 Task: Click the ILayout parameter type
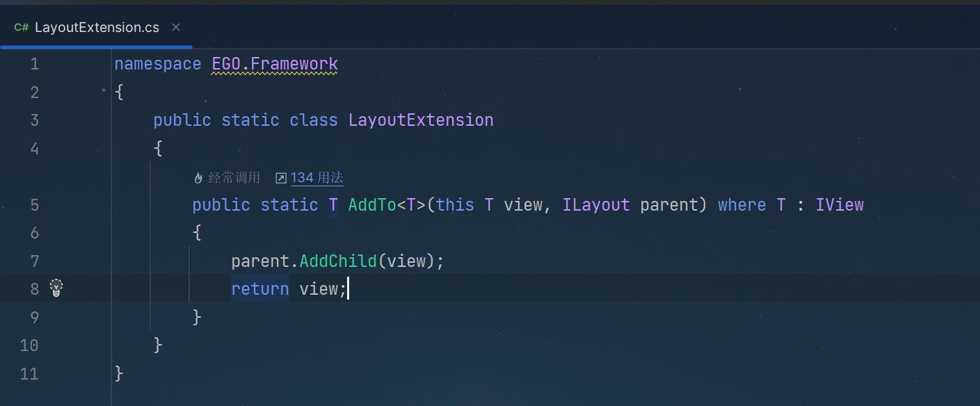click(596, 205)
